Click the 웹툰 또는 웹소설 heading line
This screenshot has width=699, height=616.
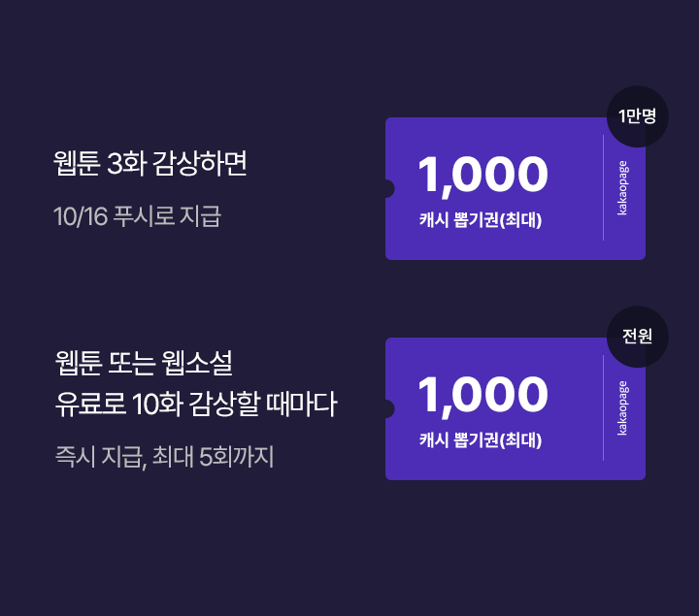coord(144,363)
